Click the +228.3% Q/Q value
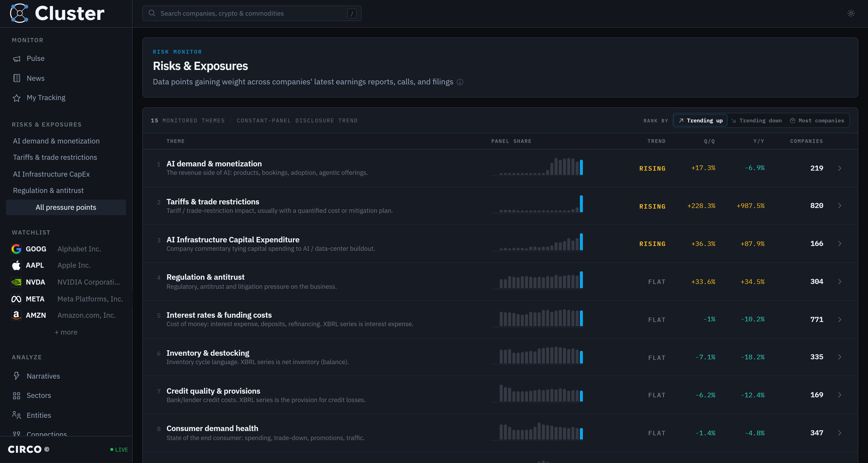868x463 pixels. point(701,206)
